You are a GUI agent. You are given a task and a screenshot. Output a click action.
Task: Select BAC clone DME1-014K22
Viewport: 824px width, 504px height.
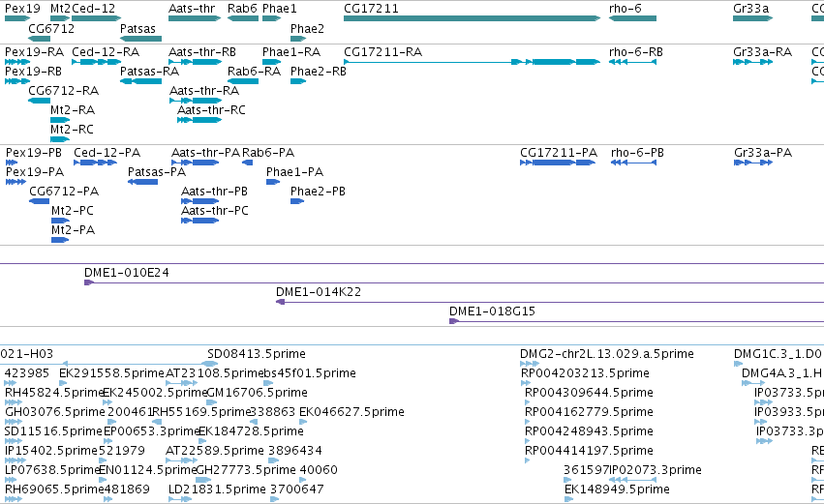(550, 302)
